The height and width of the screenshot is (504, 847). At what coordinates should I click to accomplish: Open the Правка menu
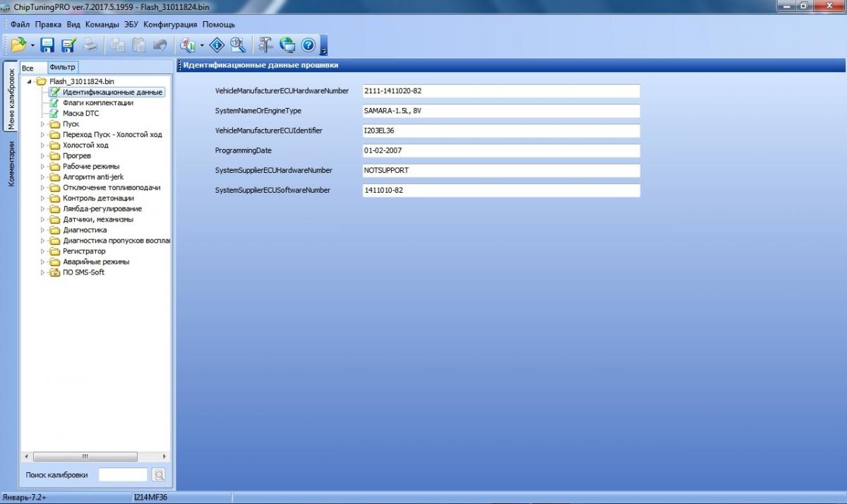(48, 24)
